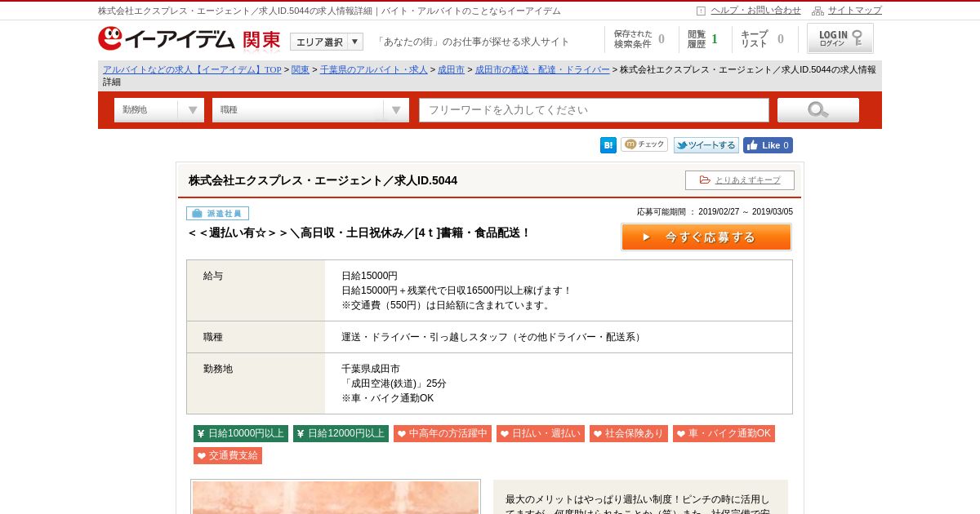
Task: Click the job headline ＜＜週払い有☆＞＞ text
Action: [x=359, y=233]
